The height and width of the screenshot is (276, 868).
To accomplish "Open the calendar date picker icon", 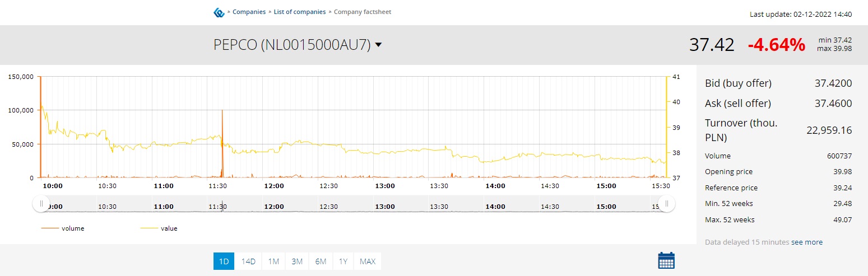I will (x=666, y=260).
